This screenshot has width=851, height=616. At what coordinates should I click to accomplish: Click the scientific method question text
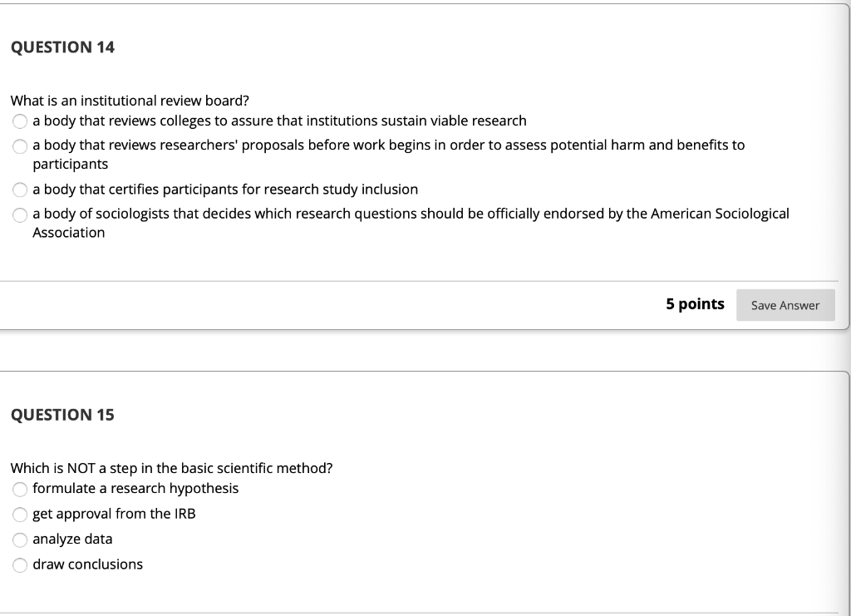170,468
